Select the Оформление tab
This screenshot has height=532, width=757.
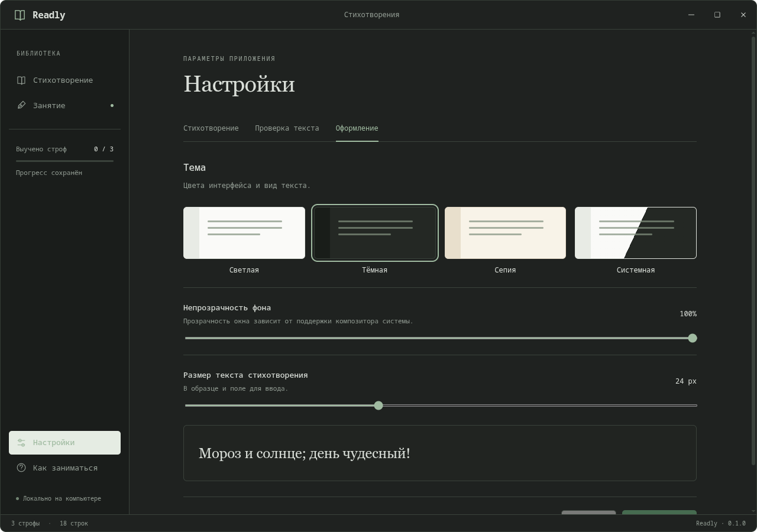tap(357, 128)
